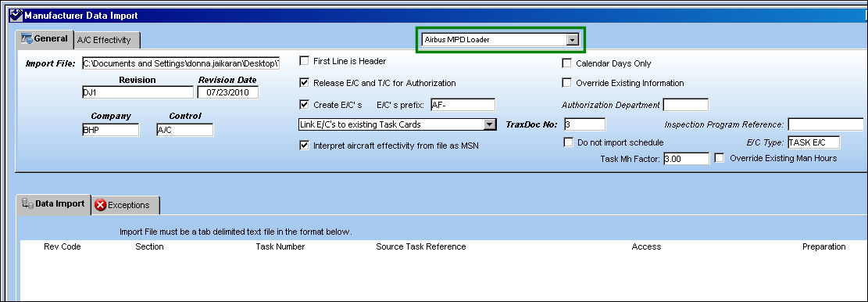Click the Inspection Program Reference field
Screen dimensions: 868x302
pyautogui.click(x=825, y=124)
